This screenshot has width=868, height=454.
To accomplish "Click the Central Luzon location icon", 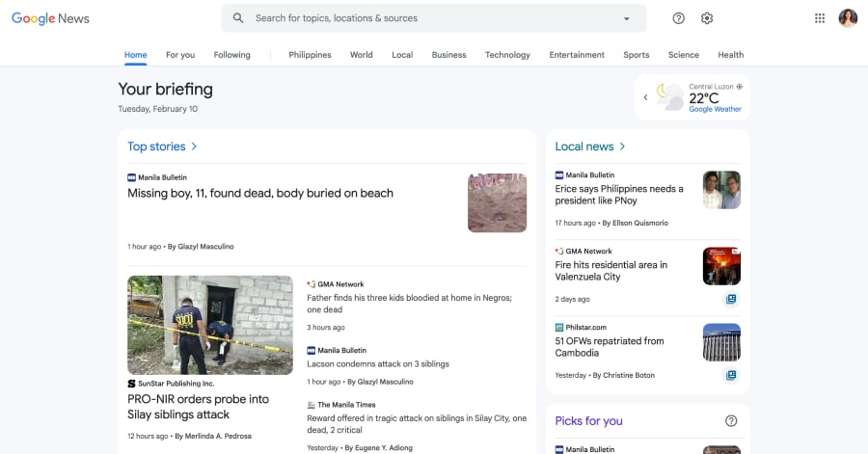I will point(740,87).
